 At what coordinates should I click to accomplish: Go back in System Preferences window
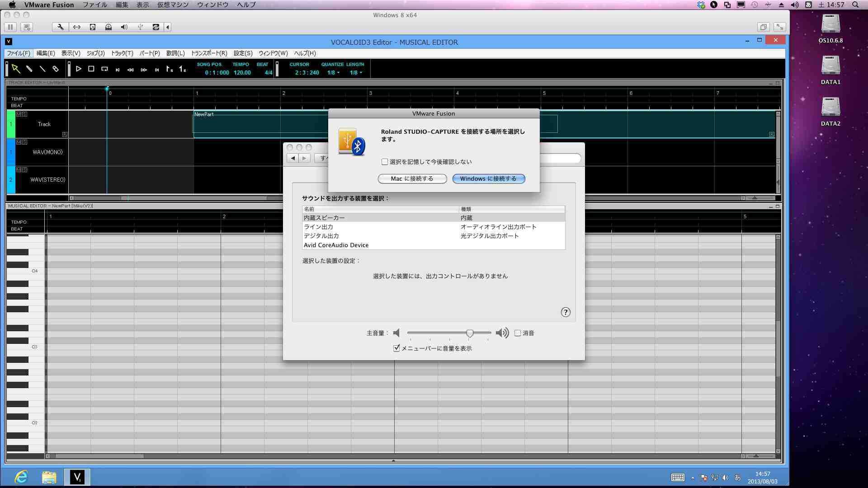tap(293, 158)
